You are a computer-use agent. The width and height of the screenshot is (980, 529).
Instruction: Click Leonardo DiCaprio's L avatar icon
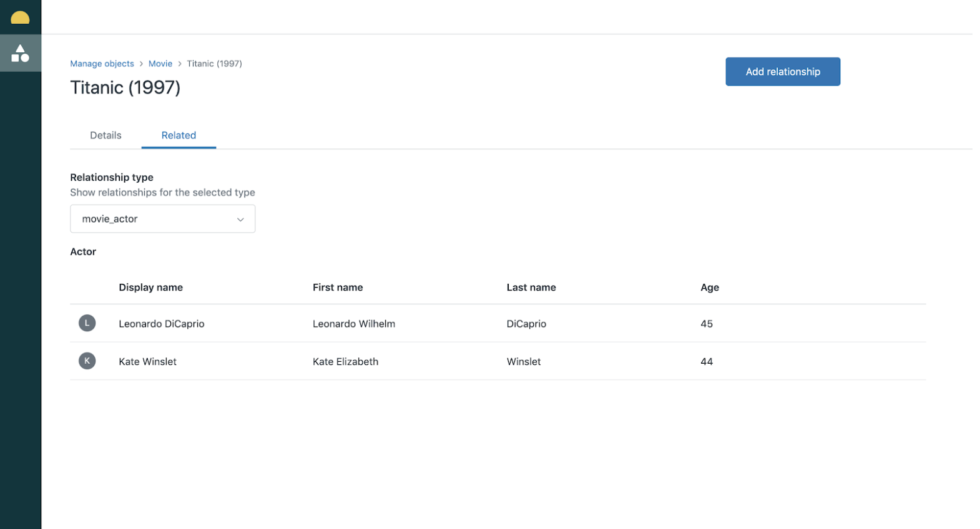tap(87, 323)
